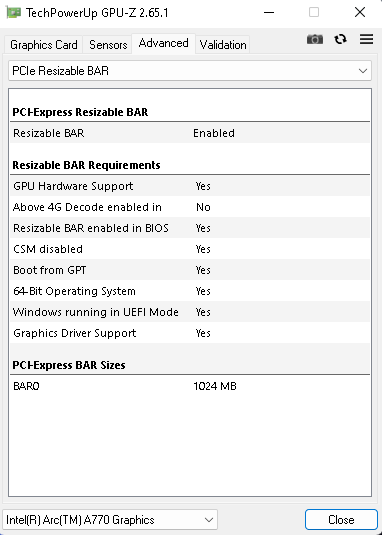Open the Intel Arc A770 Graphics selector
382x535 pixels.
[110, 520]
